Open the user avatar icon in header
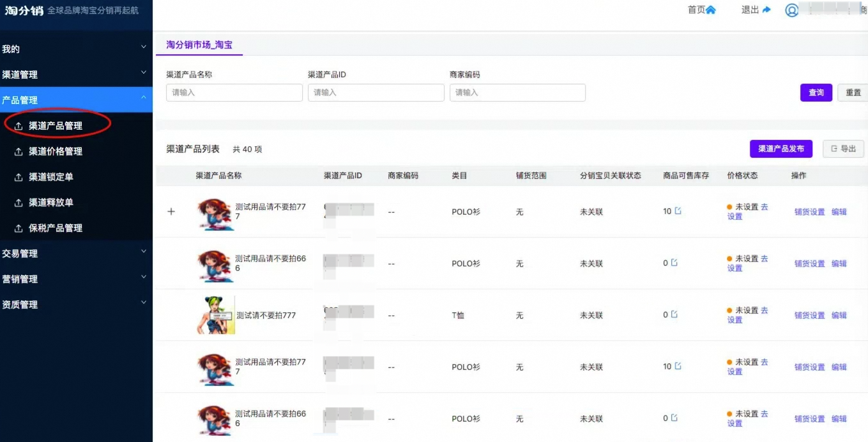 pyautogui.click(x=792, y=11)
